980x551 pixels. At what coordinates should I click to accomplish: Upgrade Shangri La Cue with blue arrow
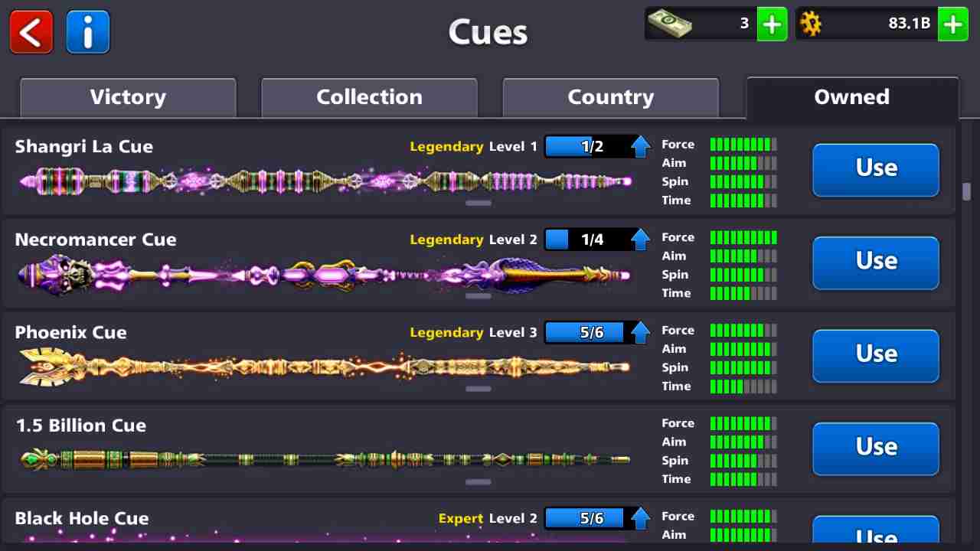[640, 146]
